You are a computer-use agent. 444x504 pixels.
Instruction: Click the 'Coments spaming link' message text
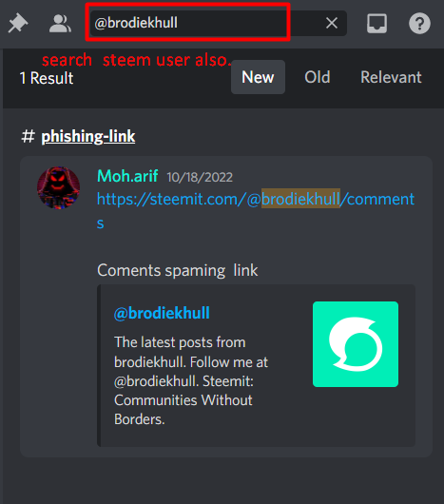pyautogui.click(x=178, y=270)
